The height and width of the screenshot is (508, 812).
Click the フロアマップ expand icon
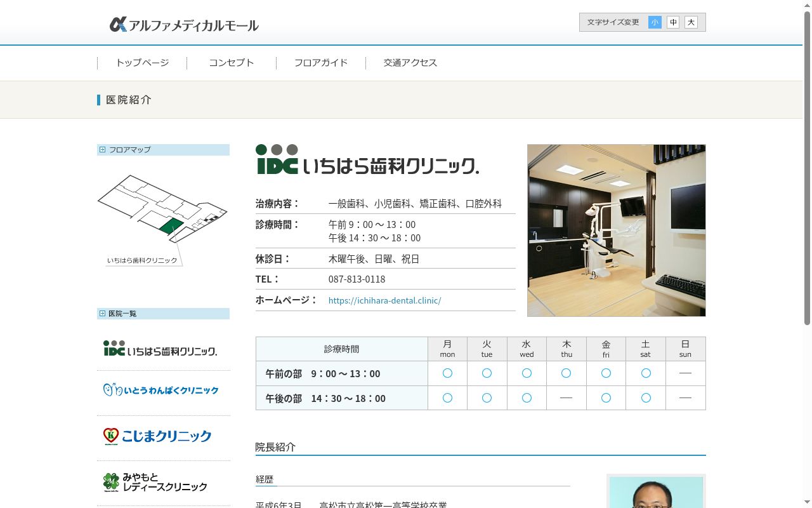click(102, 150)
